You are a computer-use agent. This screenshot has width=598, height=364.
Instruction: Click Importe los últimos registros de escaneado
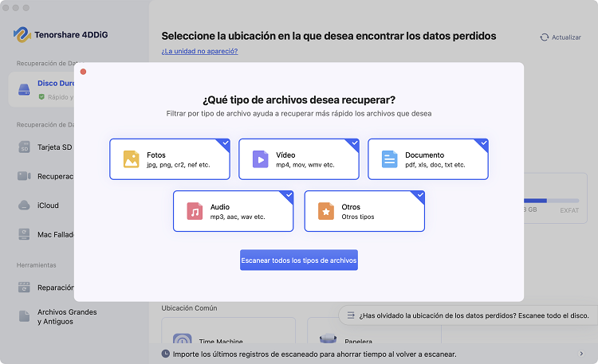(x=315, y=354)
